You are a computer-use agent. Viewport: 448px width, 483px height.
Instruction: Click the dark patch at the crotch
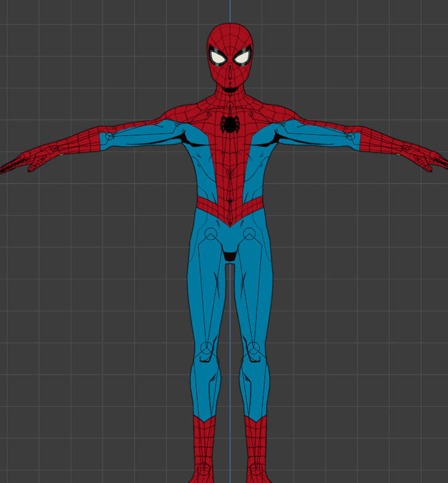point(230,256)
